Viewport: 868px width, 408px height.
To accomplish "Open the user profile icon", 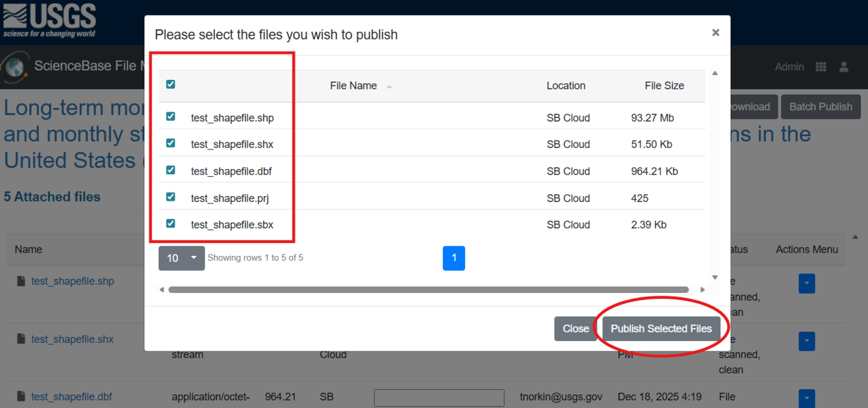I will pos(843,67).
